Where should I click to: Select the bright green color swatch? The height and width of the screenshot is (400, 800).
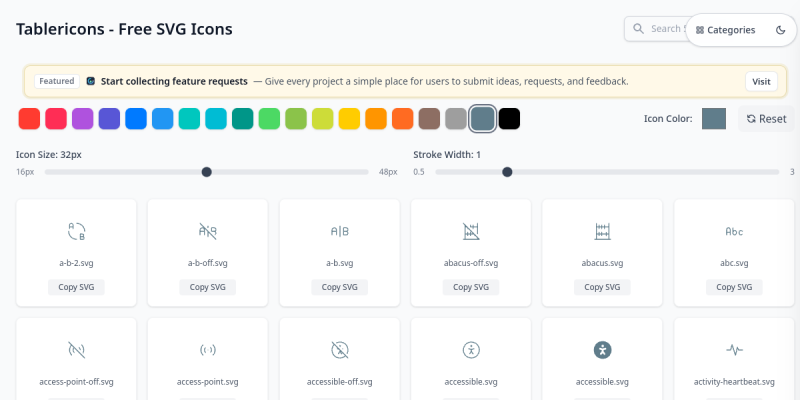269,119
